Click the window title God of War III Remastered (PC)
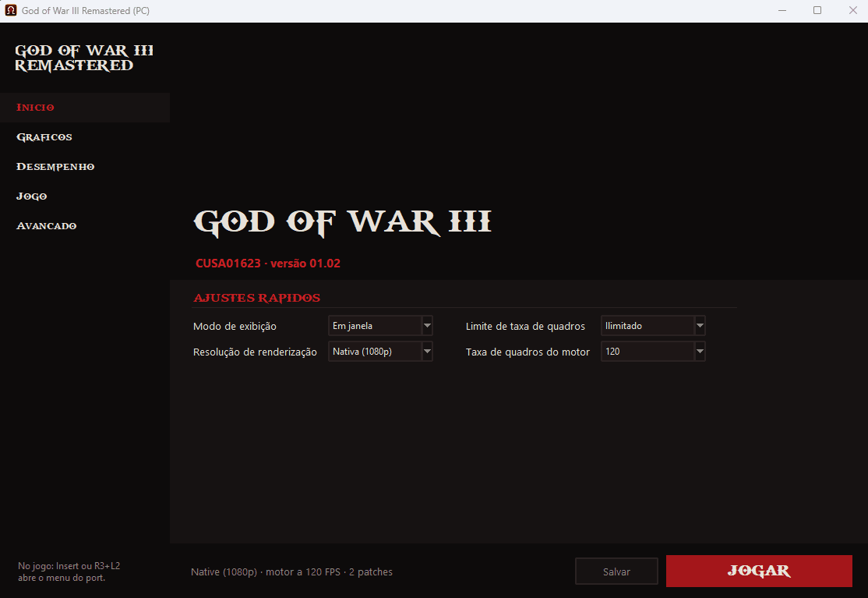The height and width of the screenshot is (598, 868). (x=86, y=10)
